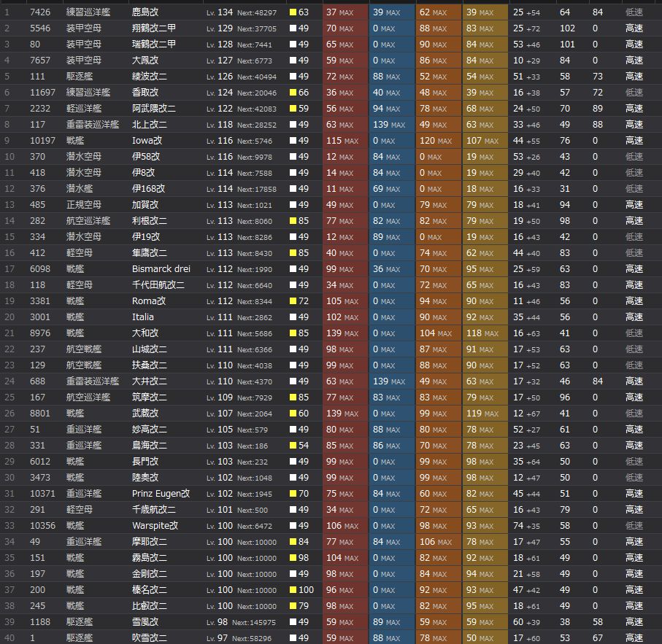662x644 pixels.
Task: Select the ship name 翔鶴改二甲
Action: [154, 28]
